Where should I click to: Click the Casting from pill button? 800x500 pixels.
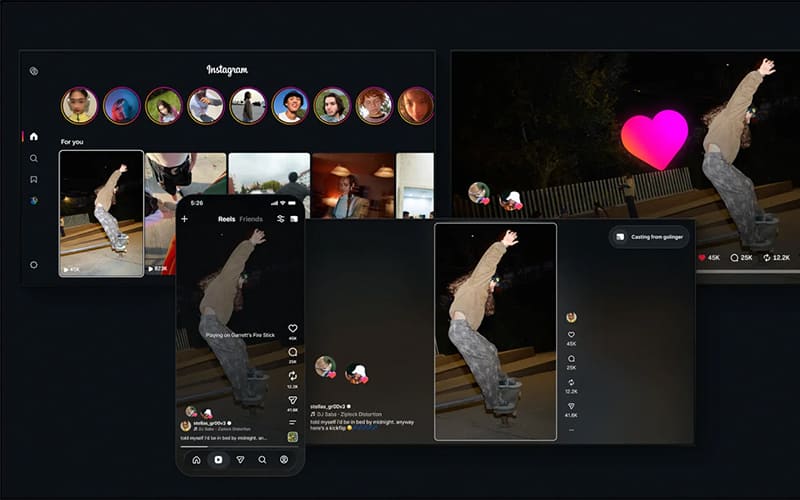649,237
